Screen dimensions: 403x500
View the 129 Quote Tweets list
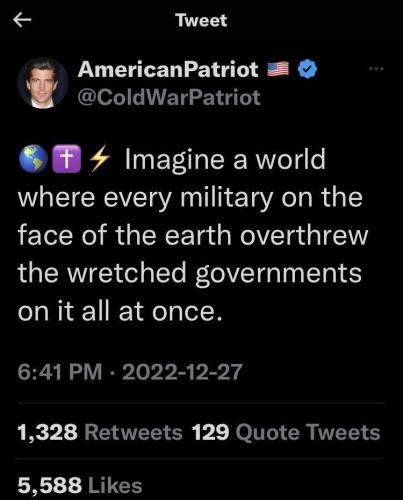coord(286,432)
